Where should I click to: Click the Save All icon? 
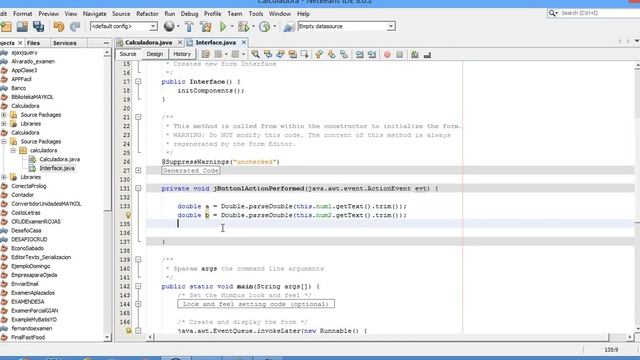point(39,27)
